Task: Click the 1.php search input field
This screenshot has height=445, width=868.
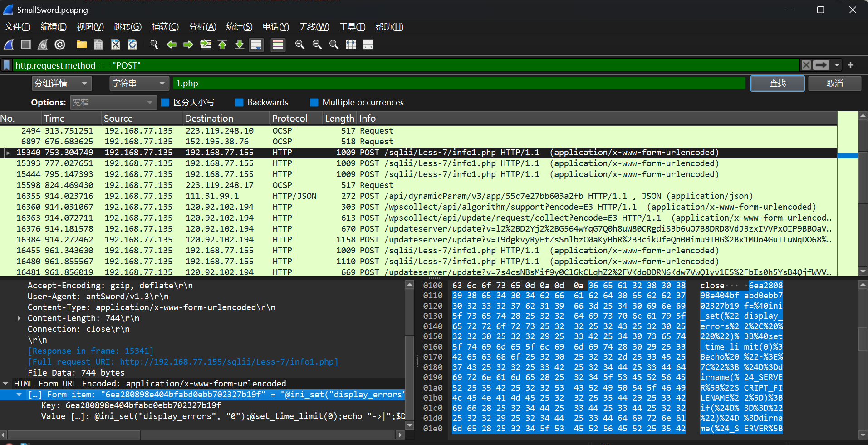Action: click(458, 84)
